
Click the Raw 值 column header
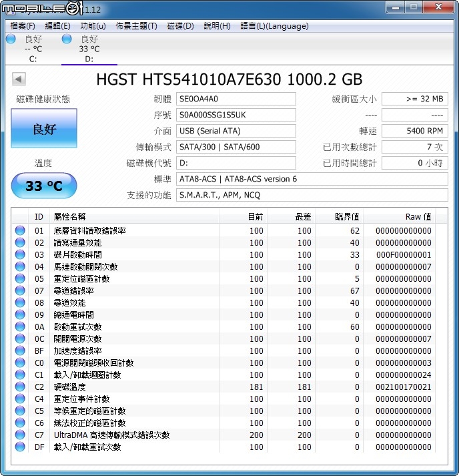pyautogui.click(x=399, y=216)
